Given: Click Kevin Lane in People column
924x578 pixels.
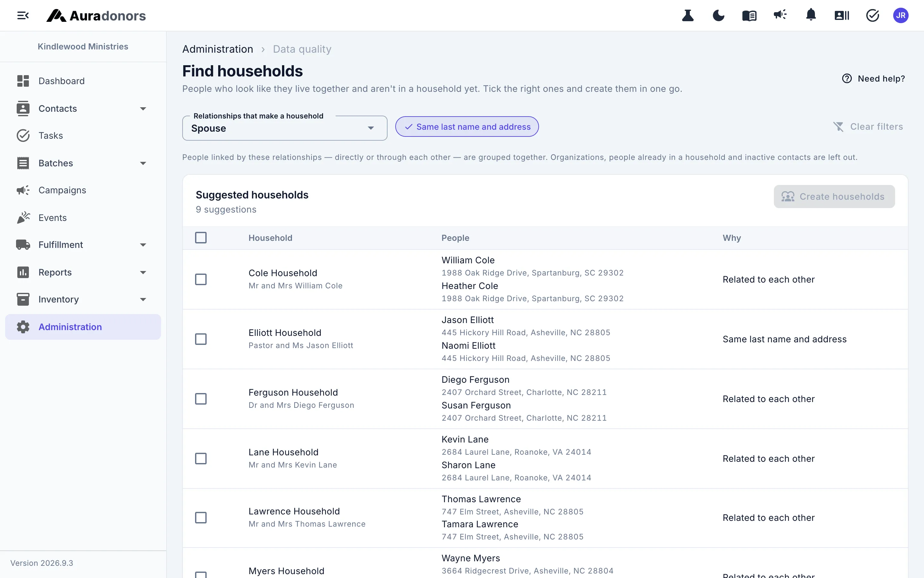Looking at the screenshot, I should pyautogui.click(x=465, y=439).
